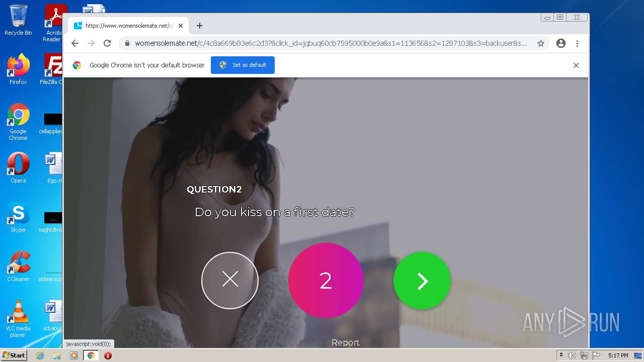Click the Report link at page bottom
This screenshot has height=362, width=644.
pos(345,342)
